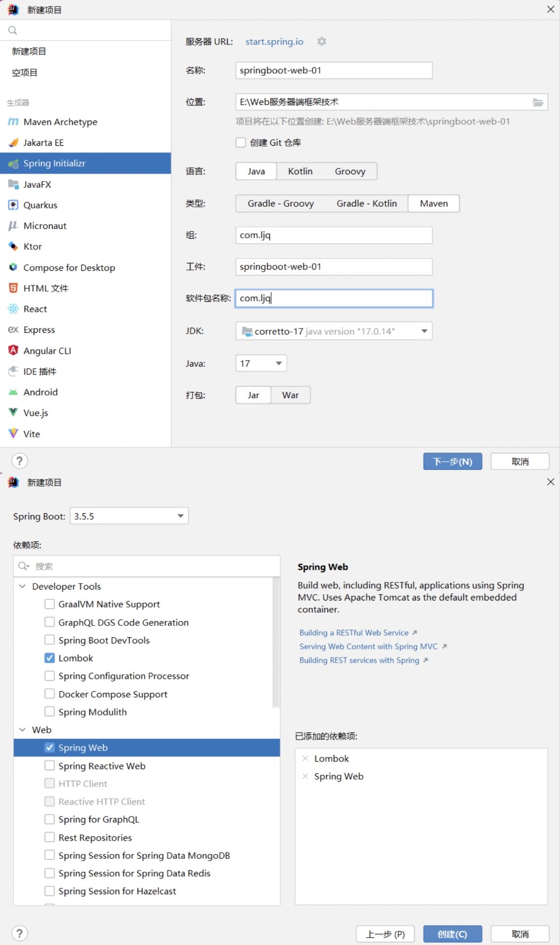The image size is (560, 945).
Task: Remove Spring Web from added dependencies
Action: (x=305, y=776)
